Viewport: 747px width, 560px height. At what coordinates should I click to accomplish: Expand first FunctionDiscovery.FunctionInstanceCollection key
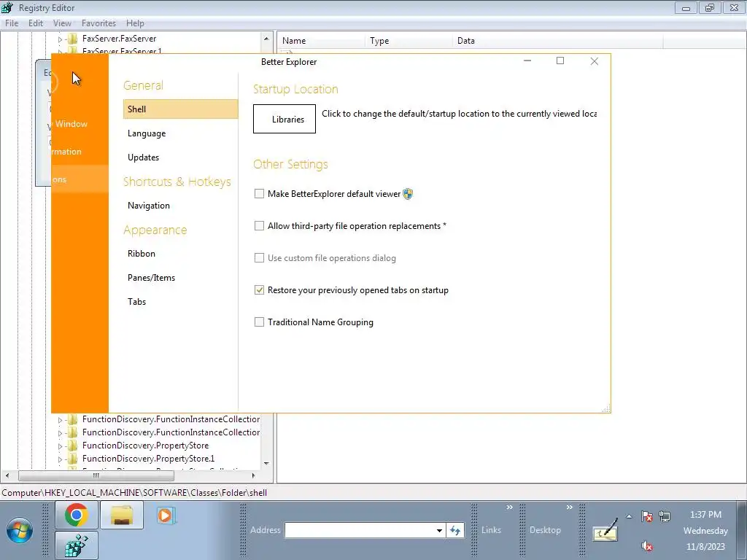click(60, 420)
